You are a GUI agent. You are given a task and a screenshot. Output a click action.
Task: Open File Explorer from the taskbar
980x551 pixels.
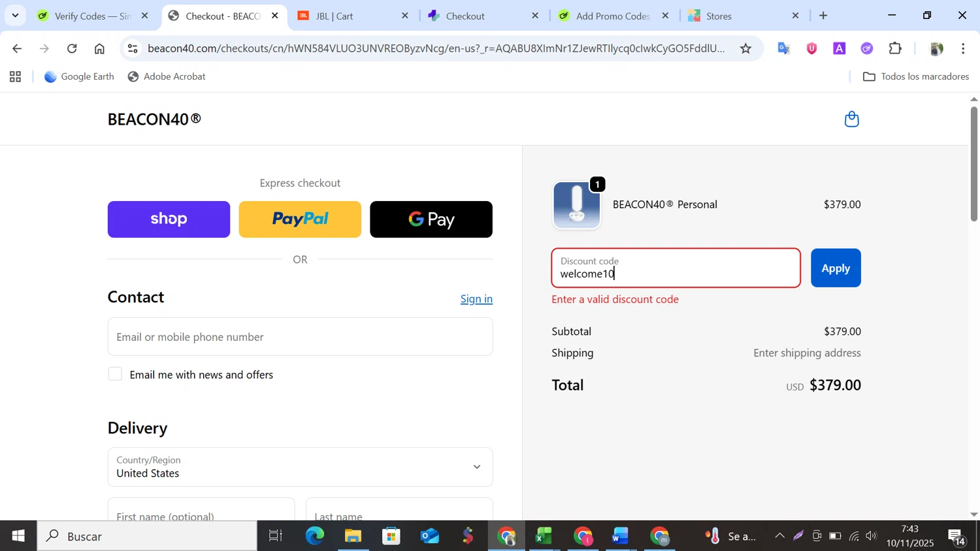[353, 536]
